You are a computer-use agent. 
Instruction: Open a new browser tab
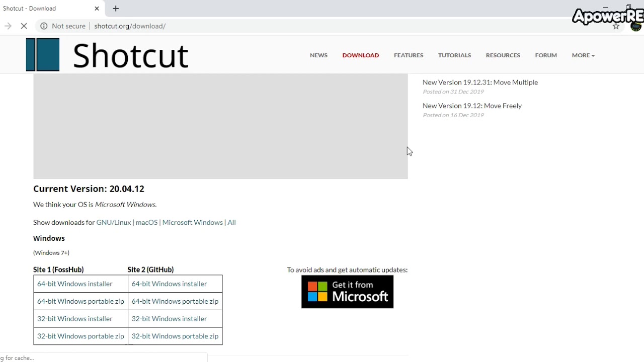coord(116,9)
